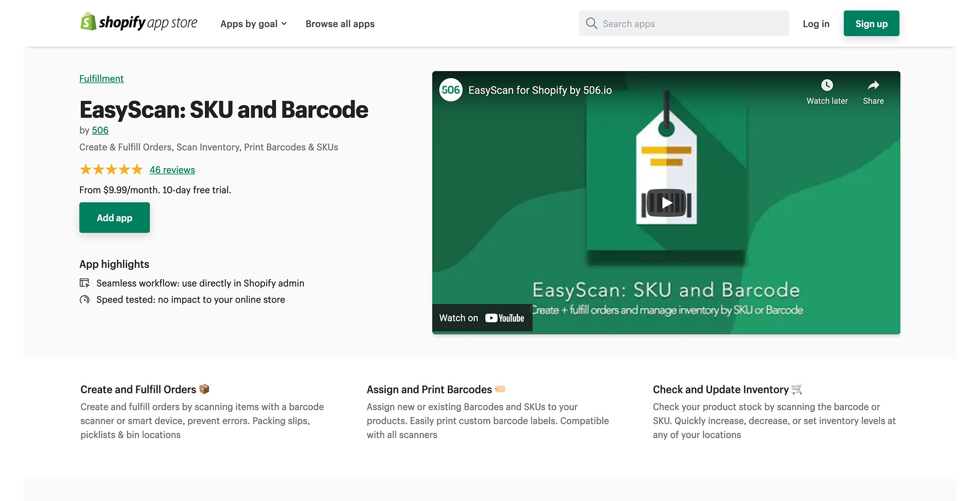The width and height of the screenshot is (980, 501).
Task: Click the Watch later clock icon
Action: point(827,86)
